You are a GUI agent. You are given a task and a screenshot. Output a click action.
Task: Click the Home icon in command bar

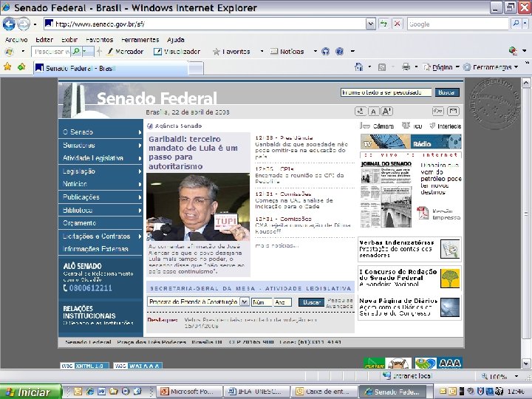[x=358, y=66]
